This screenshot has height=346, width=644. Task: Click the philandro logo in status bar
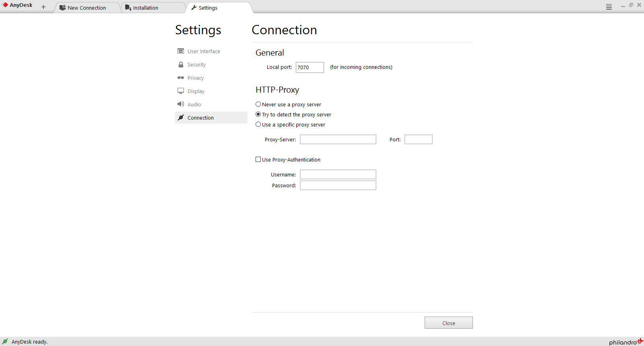(x=626, y=342)
